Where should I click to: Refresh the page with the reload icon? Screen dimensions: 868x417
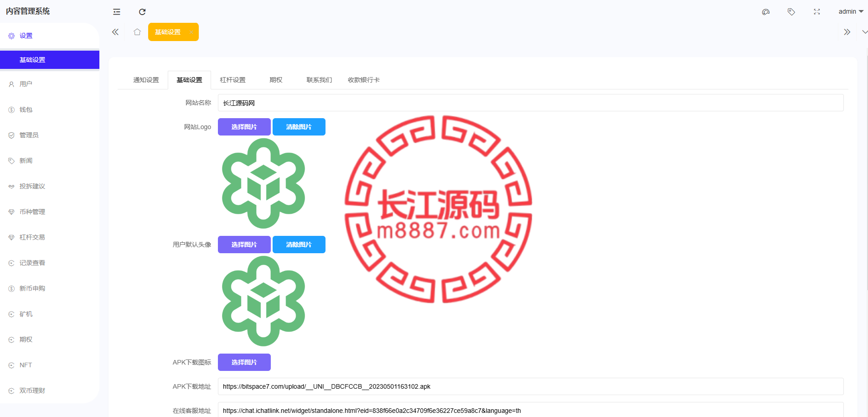[142, 12]
